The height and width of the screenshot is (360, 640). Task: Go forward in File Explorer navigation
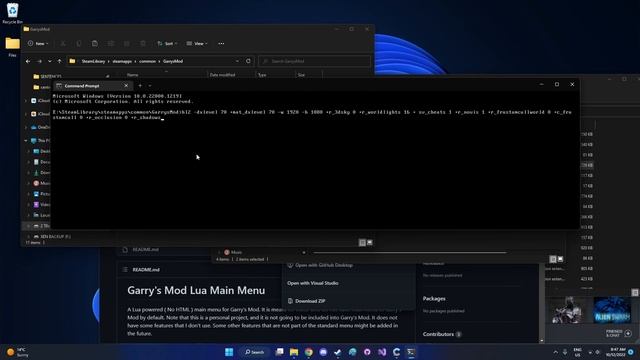pos(39,61)
